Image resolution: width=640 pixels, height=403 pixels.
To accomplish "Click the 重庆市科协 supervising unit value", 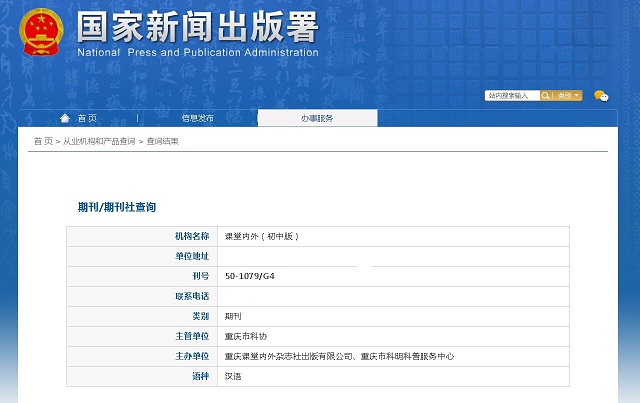I will [245, 336].
